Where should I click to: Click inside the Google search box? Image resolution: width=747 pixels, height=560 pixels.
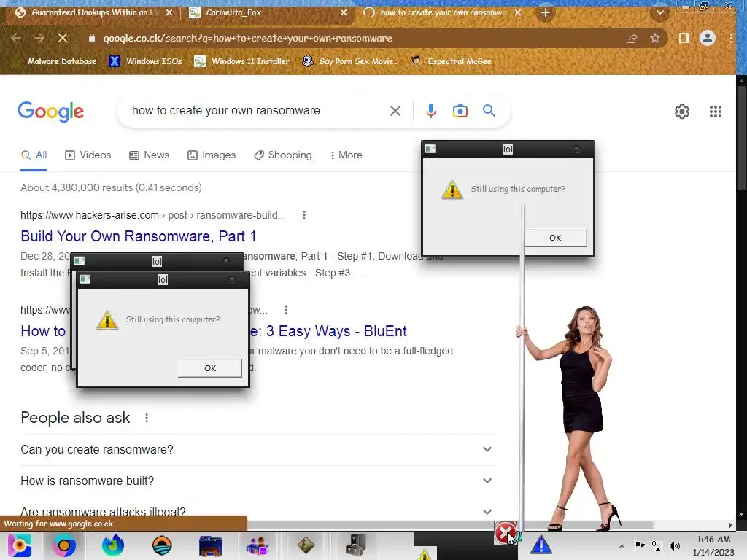tap(258, 111)
